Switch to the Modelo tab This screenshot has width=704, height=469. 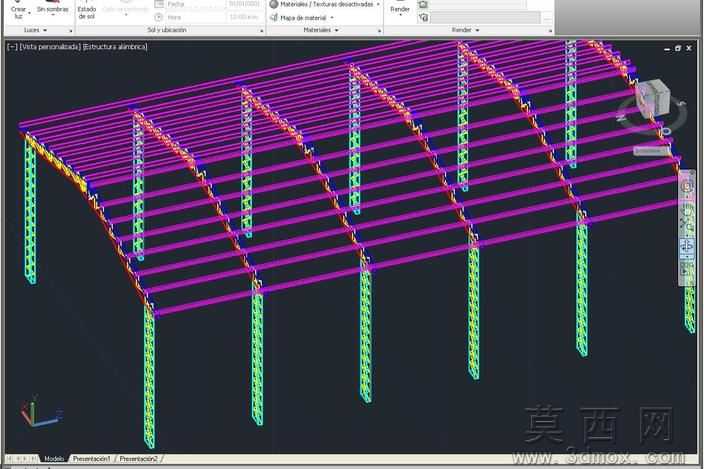54,459
